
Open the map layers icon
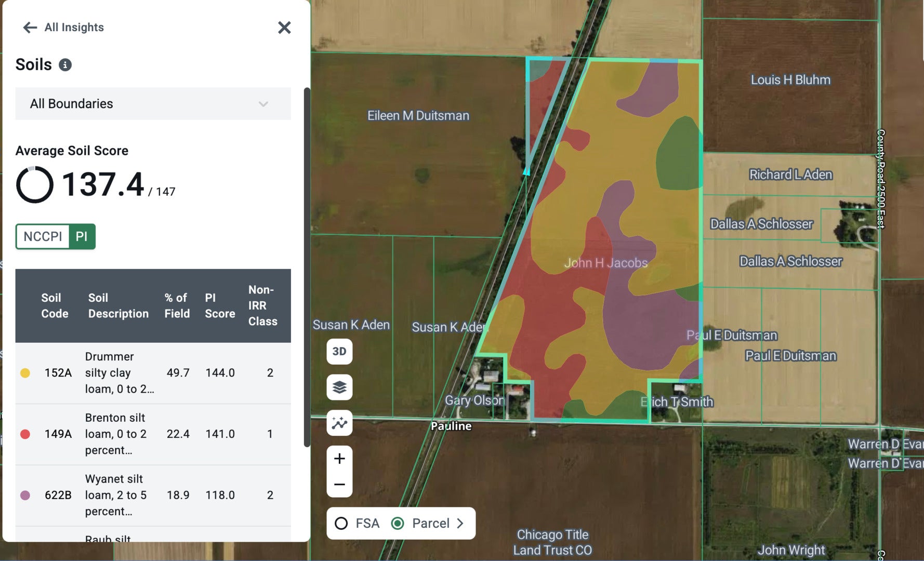pos(339,388)
